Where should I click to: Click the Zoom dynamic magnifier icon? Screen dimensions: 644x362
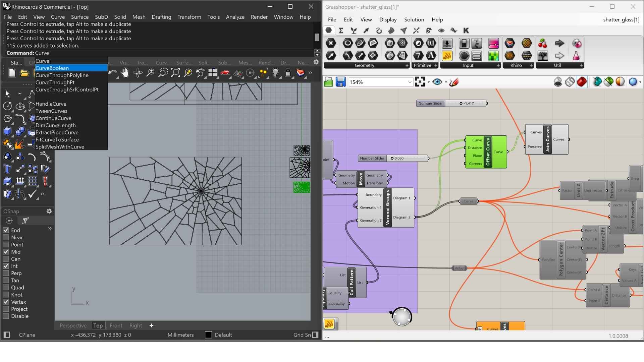click(x=150, y=73)
